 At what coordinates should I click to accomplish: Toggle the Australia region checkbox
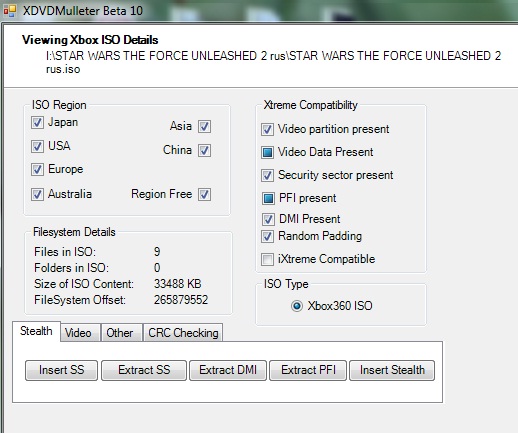(x=37, y=194)
